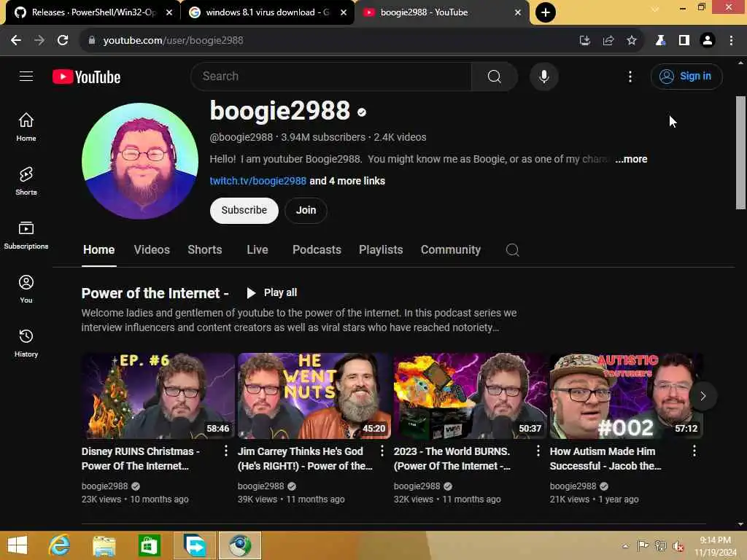The image size is (747, 560).
Task: Open the channel Live tab
Action: tap(258, 249)
